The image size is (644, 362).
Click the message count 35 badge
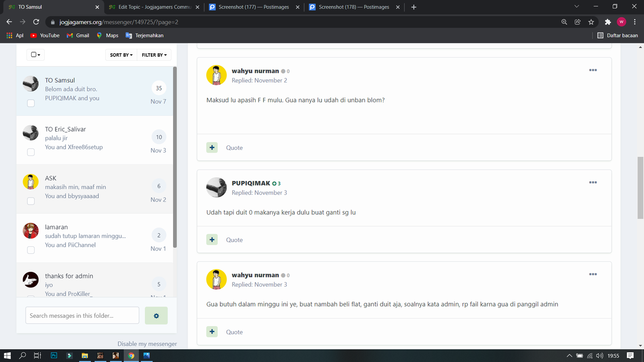coord(159,88)
